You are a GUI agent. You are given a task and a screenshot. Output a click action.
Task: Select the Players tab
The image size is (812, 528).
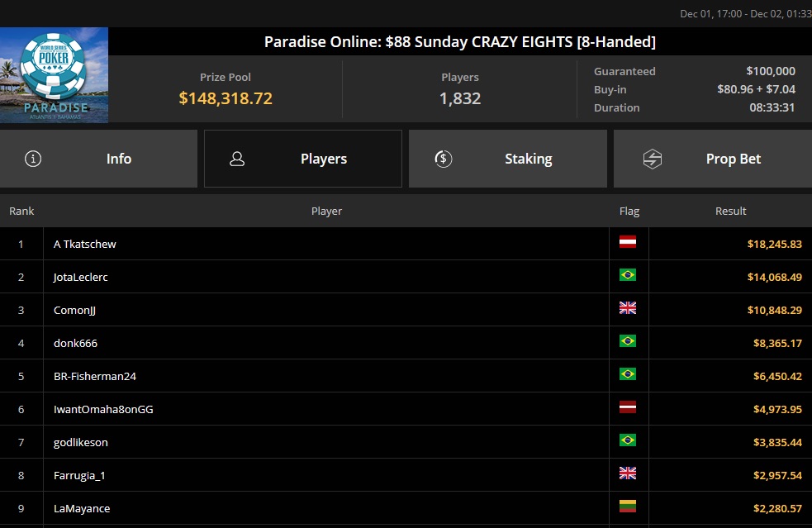323,159
